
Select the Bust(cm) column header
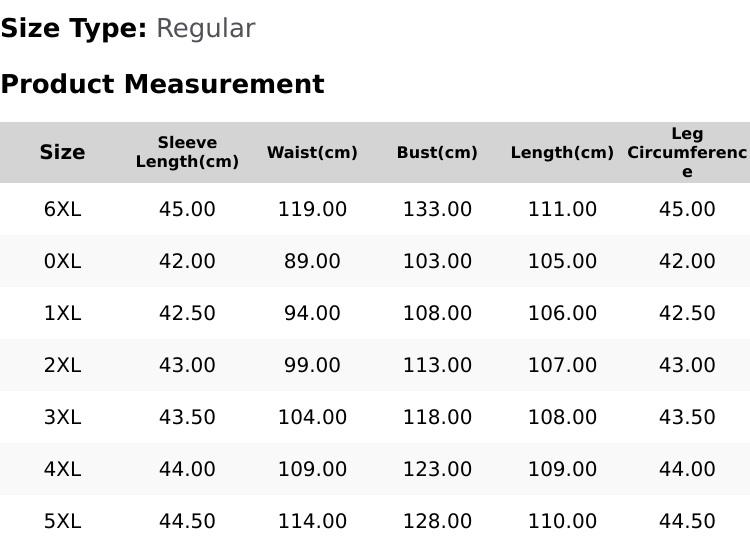[x=437, y=153]
